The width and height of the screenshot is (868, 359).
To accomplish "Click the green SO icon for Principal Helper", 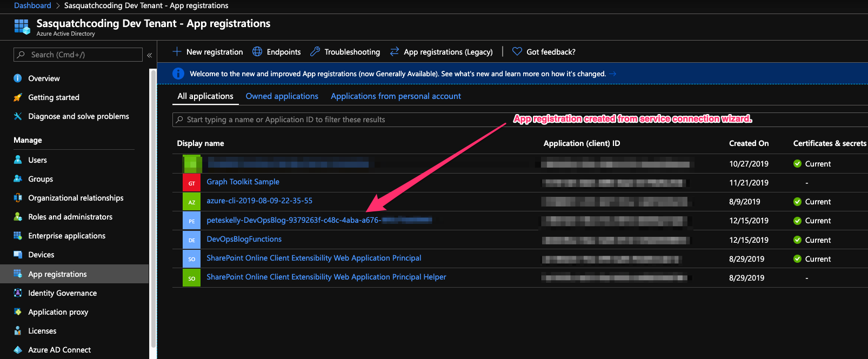I will (x=191, y=278).
